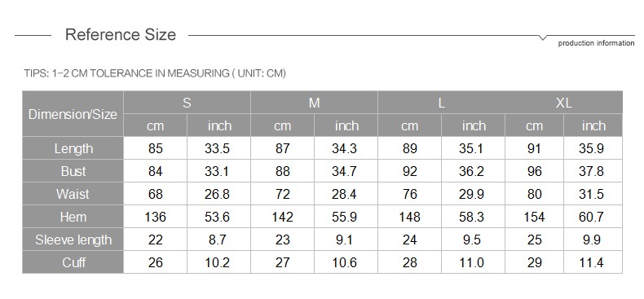Click the XL bust 37.8 inch cell

pyautogui.click(x=593, y=171)
